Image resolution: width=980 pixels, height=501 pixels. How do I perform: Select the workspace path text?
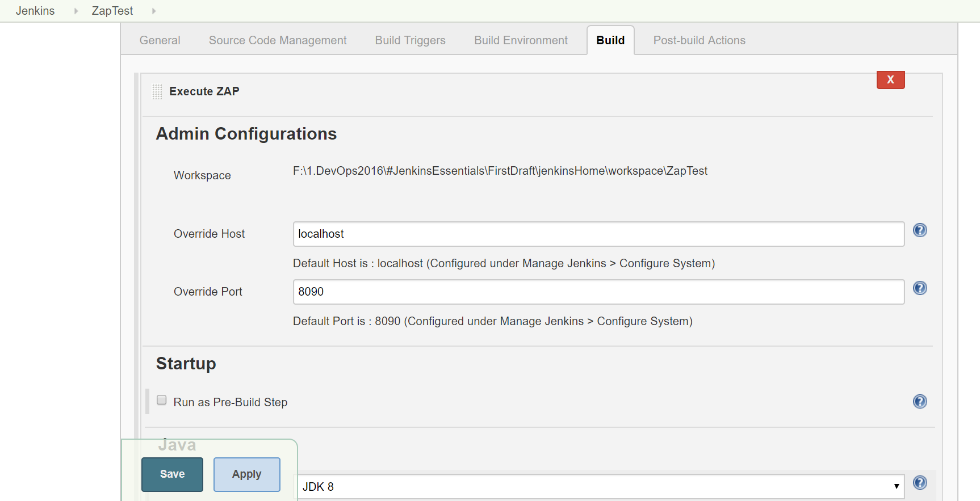(500, 171)
